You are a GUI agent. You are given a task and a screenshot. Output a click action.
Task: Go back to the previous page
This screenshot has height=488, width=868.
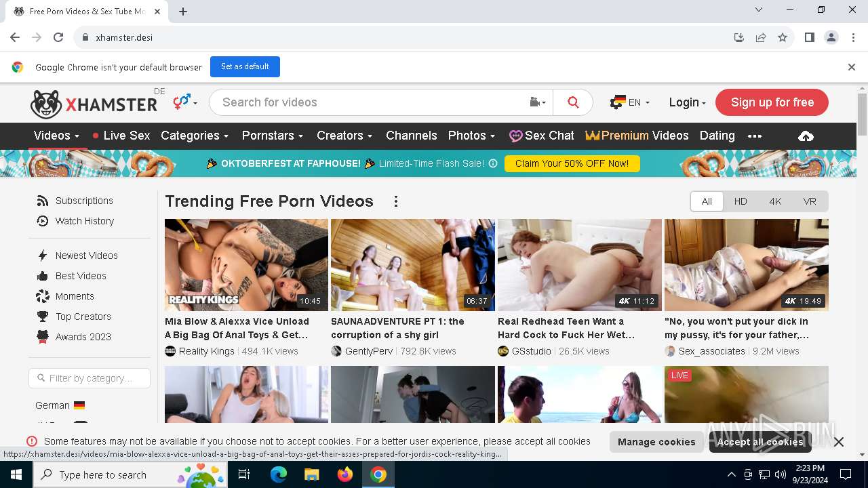[15, 37]
